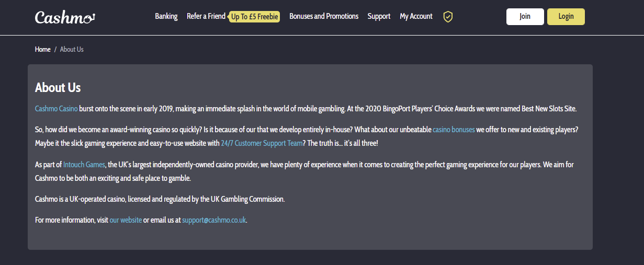Visit the 24/7 Customer Support Team link
The height and width of the screenshot is (265, 644).
262,143
